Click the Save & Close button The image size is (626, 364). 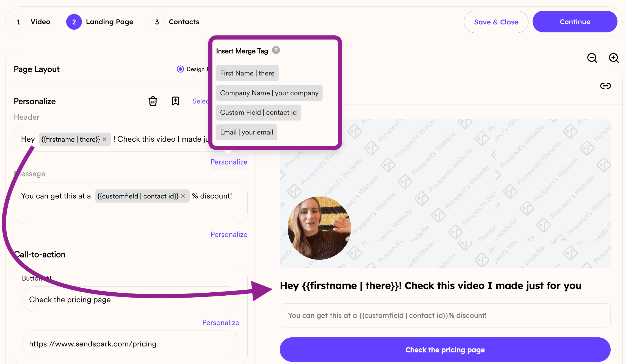(x=496, y=22)
